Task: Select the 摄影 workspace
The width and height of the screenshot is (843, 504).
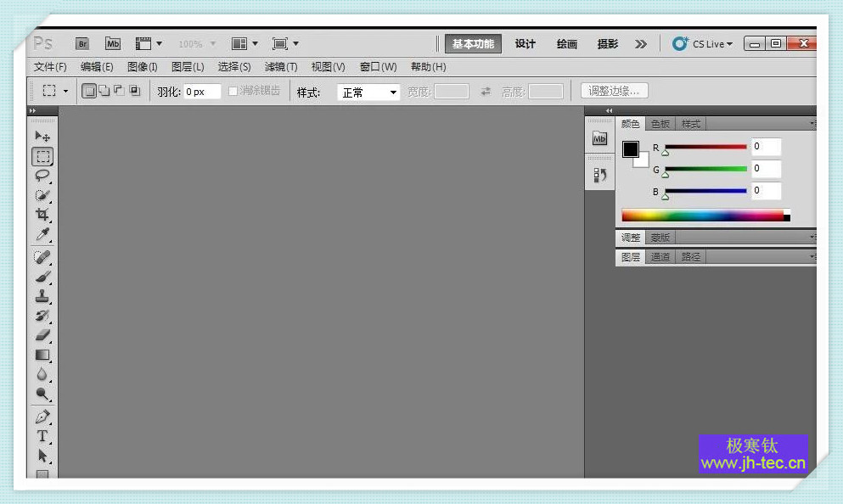Action: coord(608,44)
